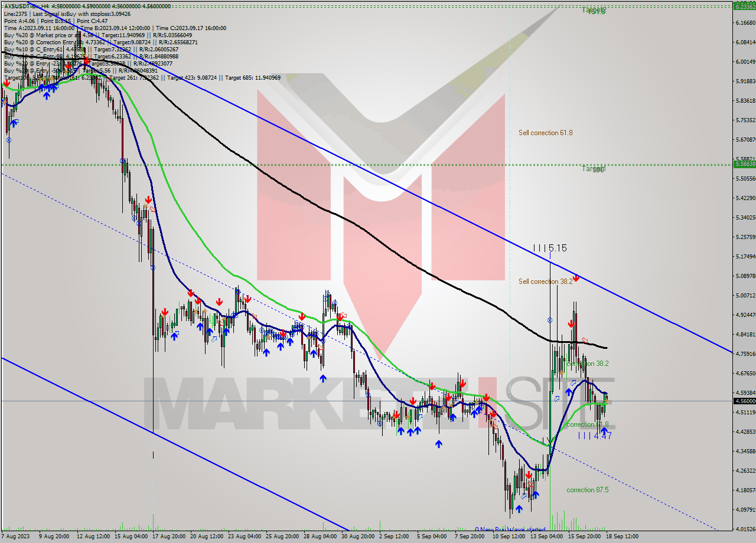The width and height of the screenshot is (756, 543).
Task: Click the '18 Sep 12:00' time label
Action: coord(622,537)
